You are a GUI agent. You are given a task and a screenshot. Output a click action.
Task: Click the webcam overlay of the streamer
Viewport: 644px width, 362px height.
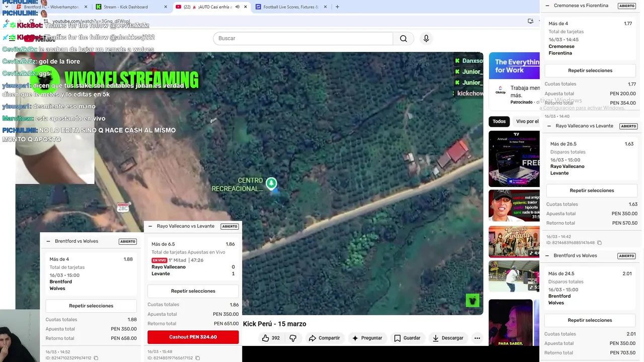(20, 336)
